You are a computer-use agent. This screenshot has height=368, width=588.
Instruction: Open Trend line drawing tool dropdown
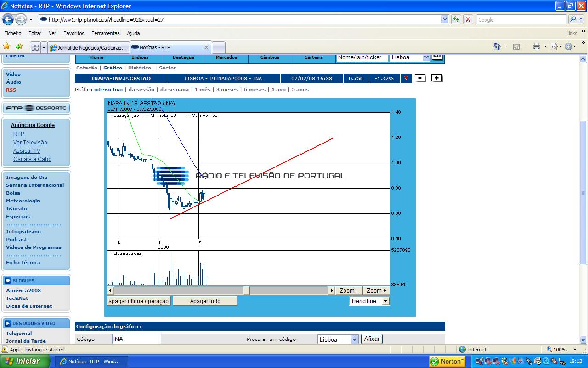385,301
